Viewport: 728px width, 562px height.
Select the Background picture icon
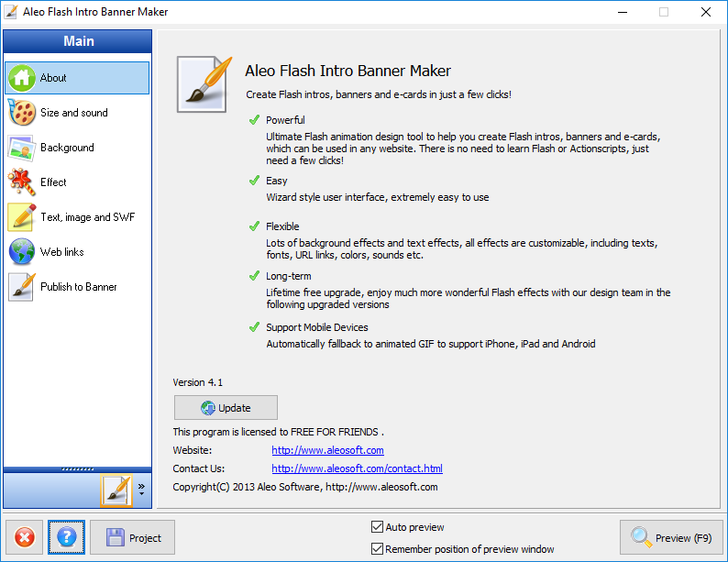click(21, 148)
